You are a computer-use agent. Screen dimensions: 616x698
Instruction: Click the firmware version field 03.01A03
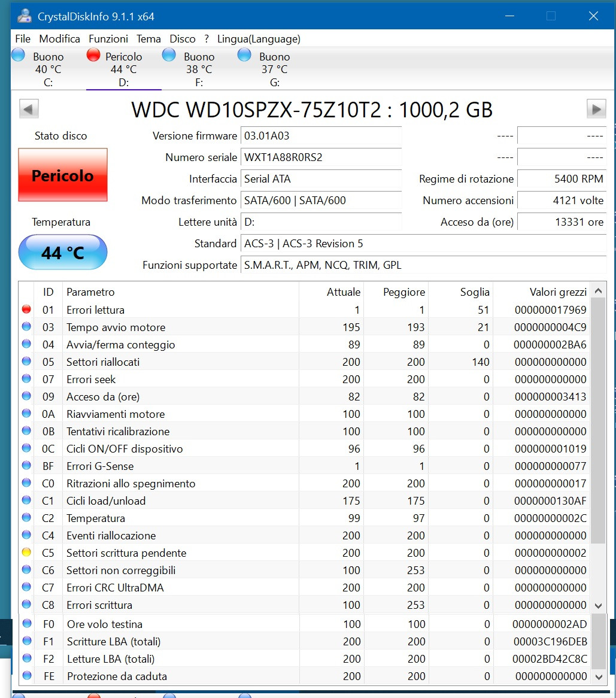coord(321,136)
